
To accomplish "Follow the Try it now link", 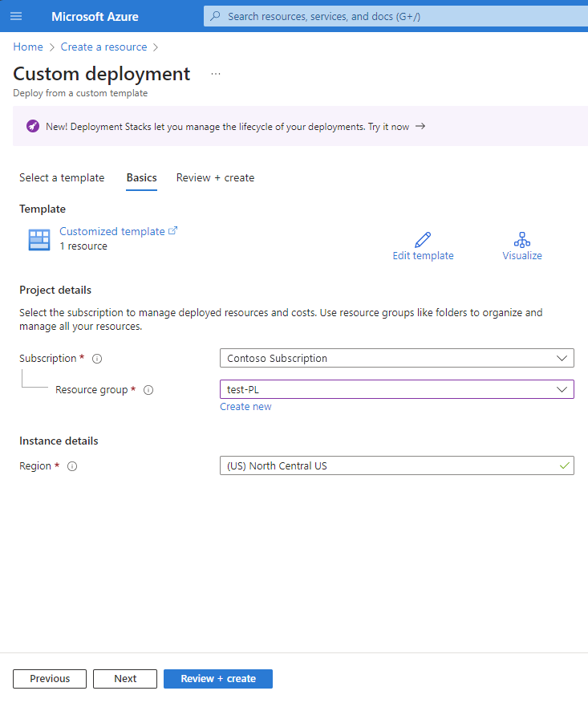I will pyautogui.click(x=390, y=126).
